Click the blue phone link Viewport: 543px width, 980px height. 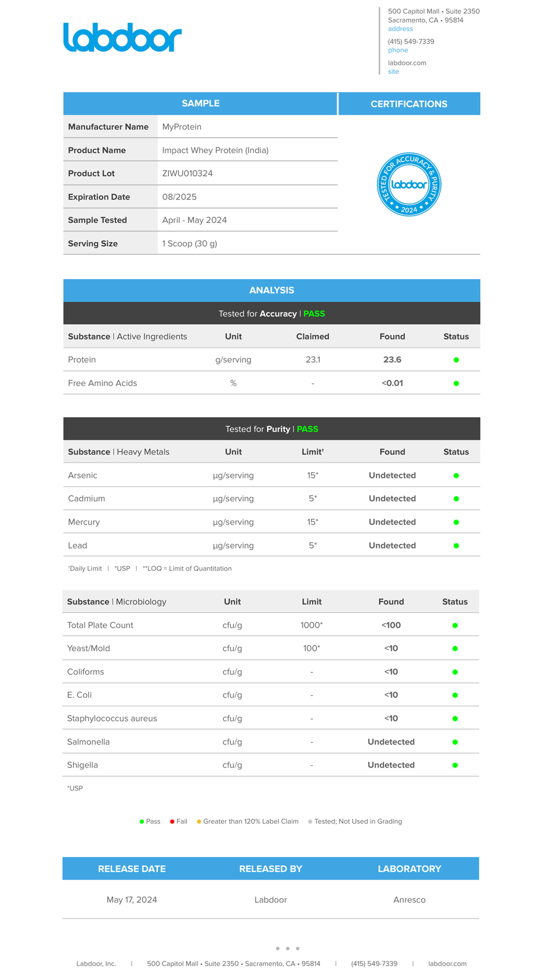point(398,50)
